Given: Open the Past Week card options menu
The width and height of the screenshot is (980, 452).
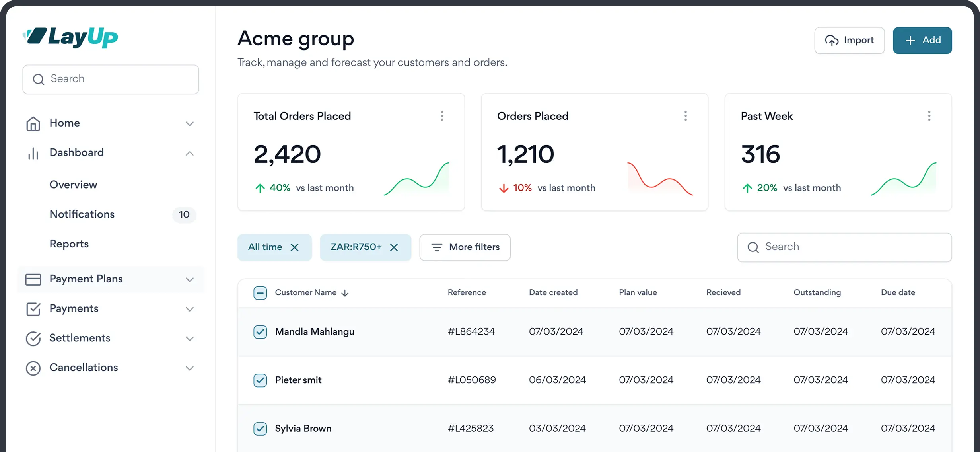Looking at the screenshot, I should [929, 116].
